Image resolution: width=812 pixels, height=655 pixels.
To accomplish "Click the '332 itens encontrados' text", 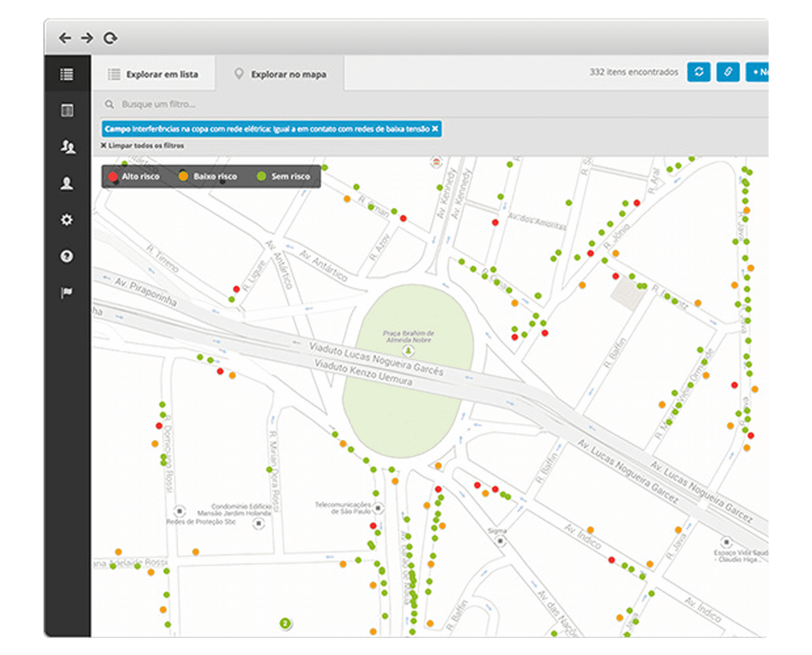I will point(633,72).
